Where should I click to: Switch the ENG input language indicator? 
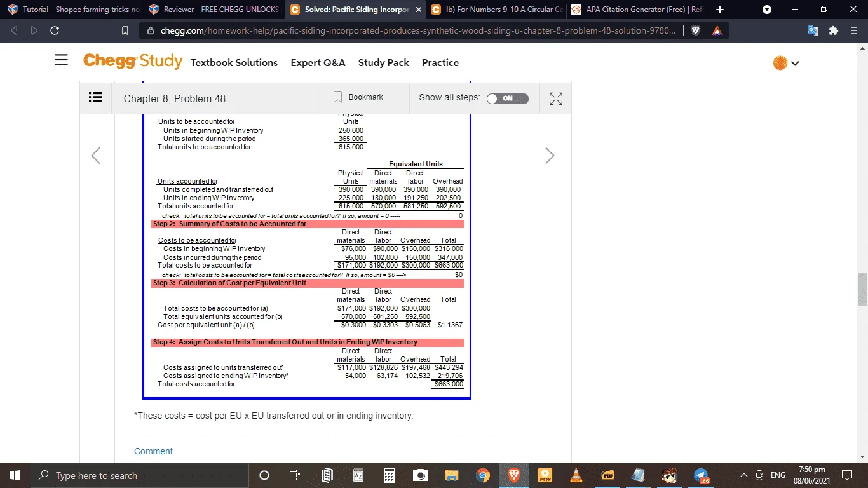click(x=778, y=475)
